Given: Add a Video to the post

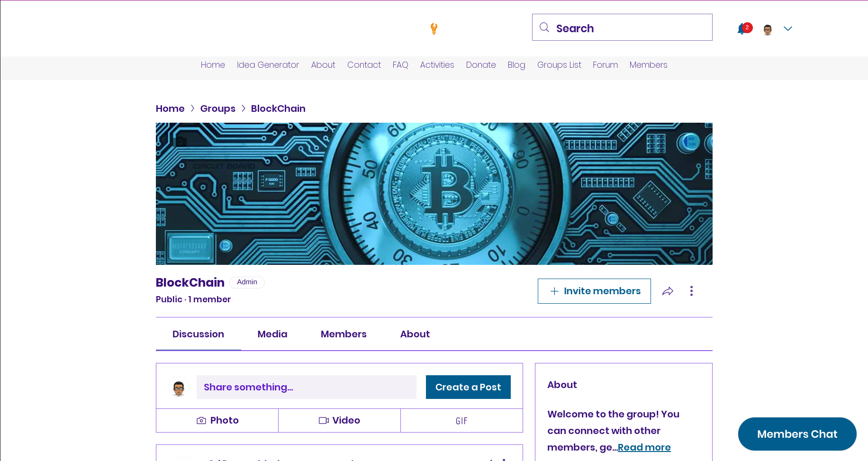Looking at the screenshot, I should click(339, 420).
